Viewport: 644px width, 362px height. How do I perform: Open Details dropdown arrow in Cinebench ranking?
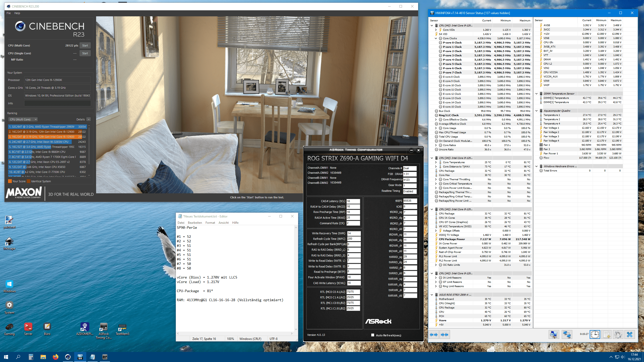(x=89, y=119)
